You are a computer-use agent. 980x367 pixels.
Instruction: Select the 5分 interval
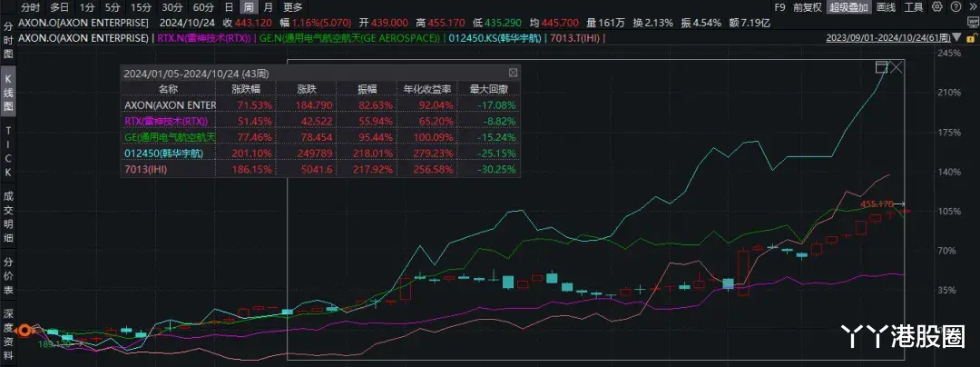click(112, 7)
